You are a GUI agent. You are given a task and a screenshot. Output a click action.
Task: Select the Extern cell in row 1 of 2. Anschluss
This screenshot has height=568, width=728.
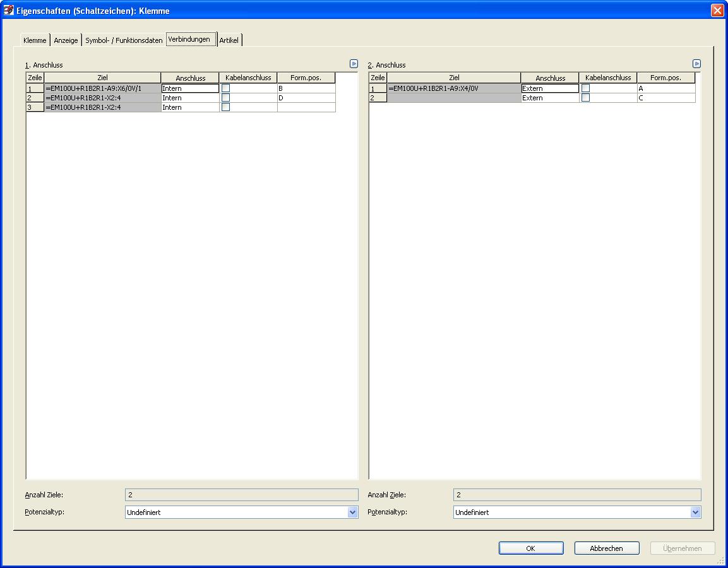(x=550, y=88)
